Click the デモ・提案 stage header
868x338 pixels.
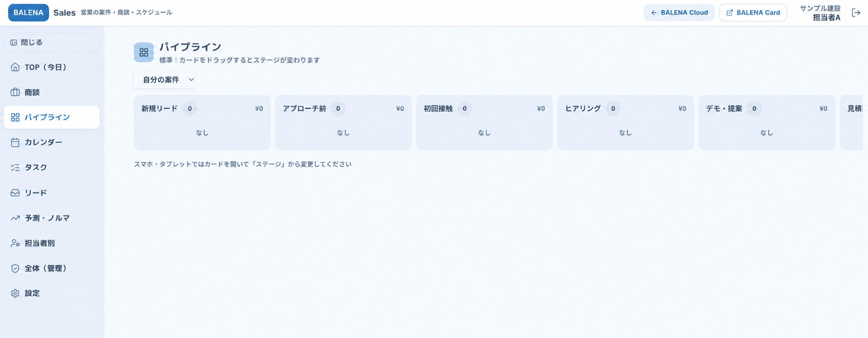coord(724,109)
